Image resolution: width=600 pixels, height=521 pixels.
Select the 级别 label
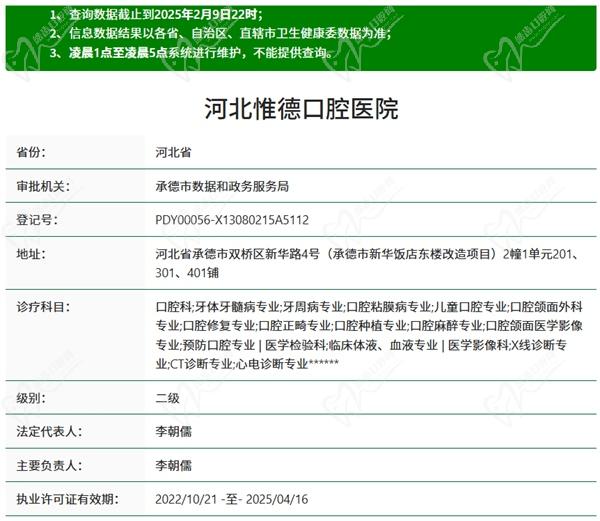point(31,398)
